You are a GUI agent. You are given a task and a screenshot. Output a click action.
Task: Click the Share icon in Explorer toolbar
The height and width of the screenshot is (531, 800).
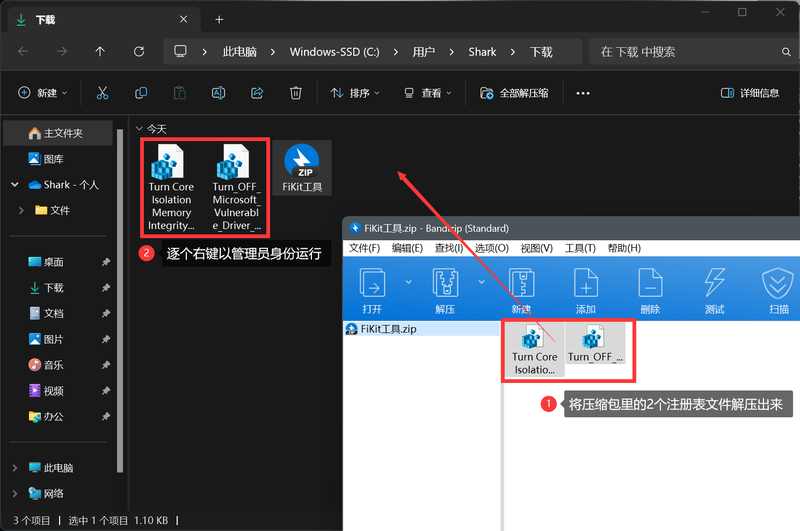tap(257, 93)
